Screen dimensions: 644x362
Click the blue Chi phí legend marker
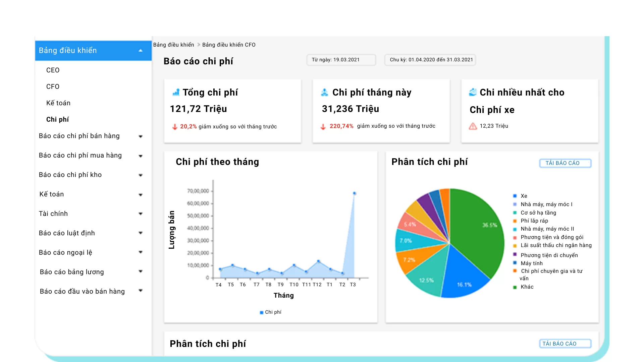click(x=262, y=312)
